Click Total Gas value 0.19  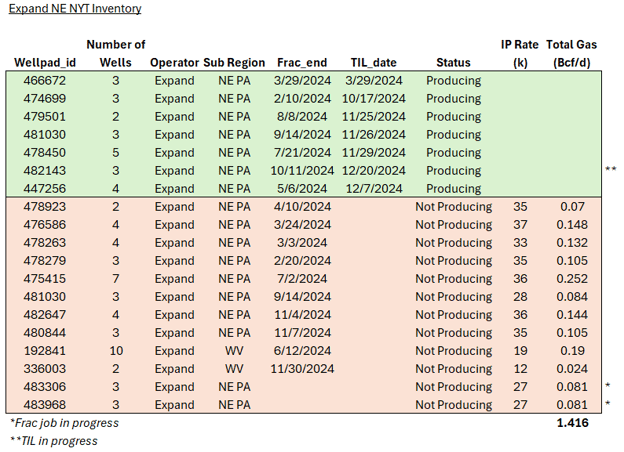click(572, 351)
